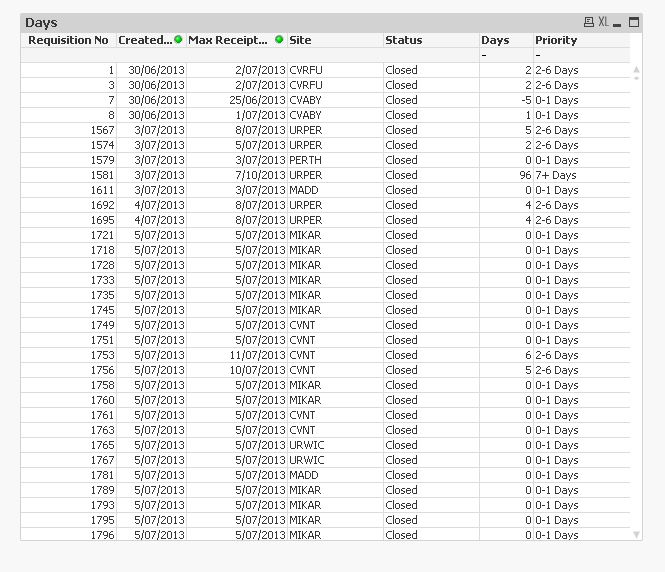665x572 pixels.
Task: Click the Priority column header
Action: coord(581,40)
